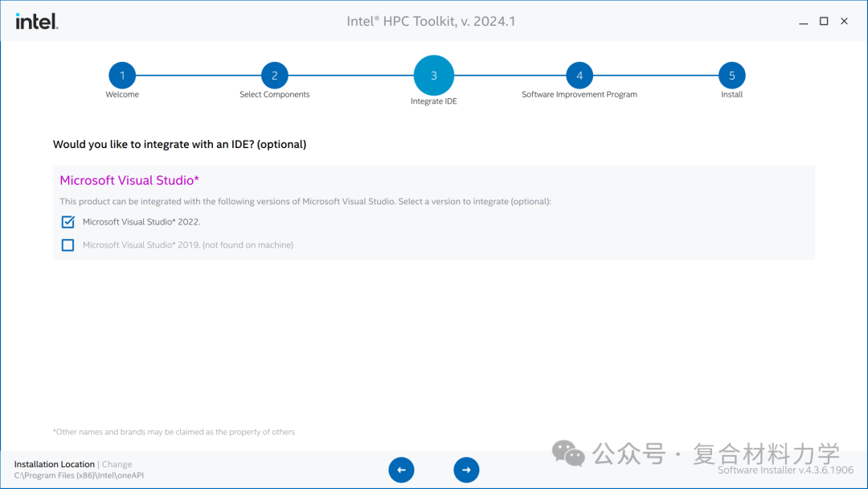The height and width of the screenshot is (489, 868).
Task: Maximize the installer window
Action: [824, 21]
